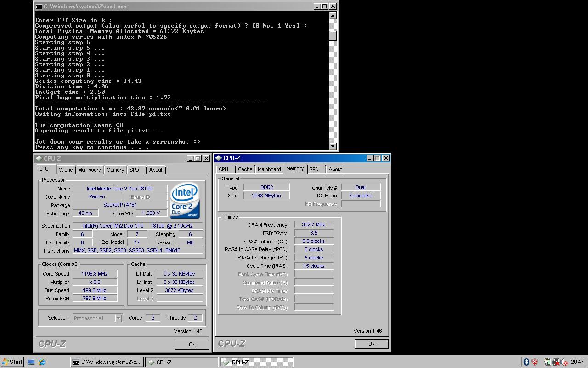This screenshot has width=588, height=368.
Task: Open the About tab in left CPU-Z window
Action: click(x=156, y=170)
